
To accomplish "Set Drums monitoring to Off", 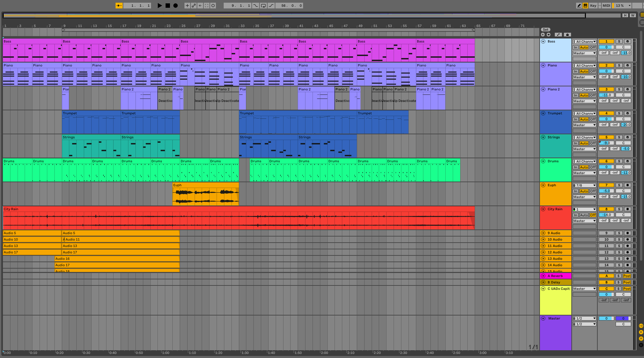I will tap(593, 167).
